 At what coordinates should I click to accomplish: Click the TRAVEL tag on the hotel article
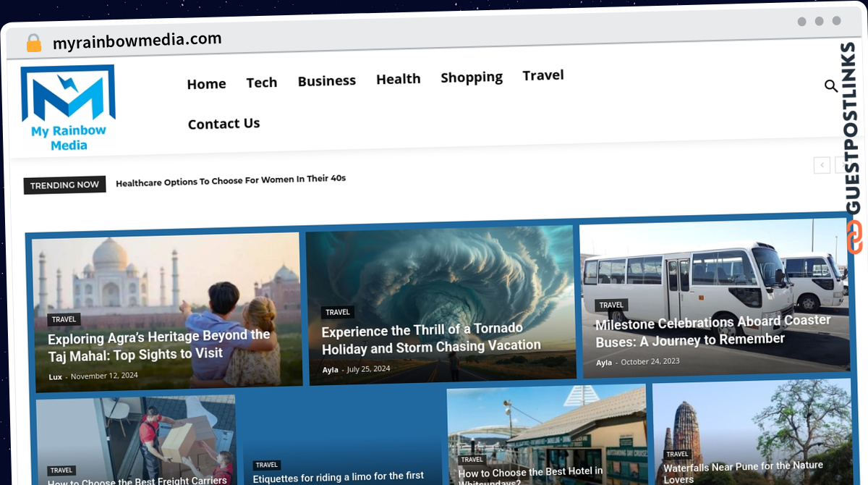[472, 460]
